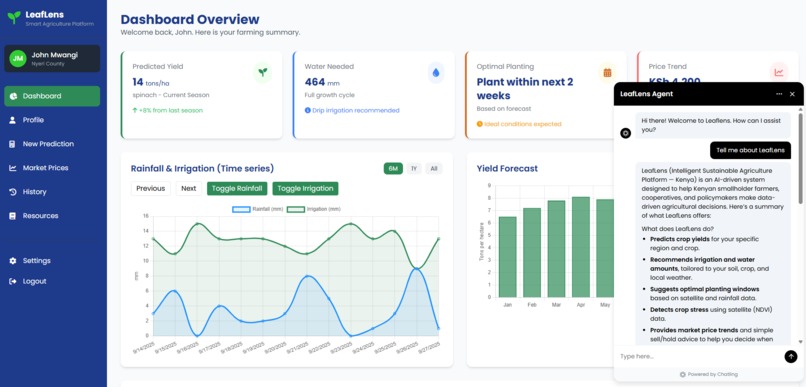This screenshot has width=806, height=387.
Task: Click the Dashboard pie-chart icon
Action: [x=13, y=96]
